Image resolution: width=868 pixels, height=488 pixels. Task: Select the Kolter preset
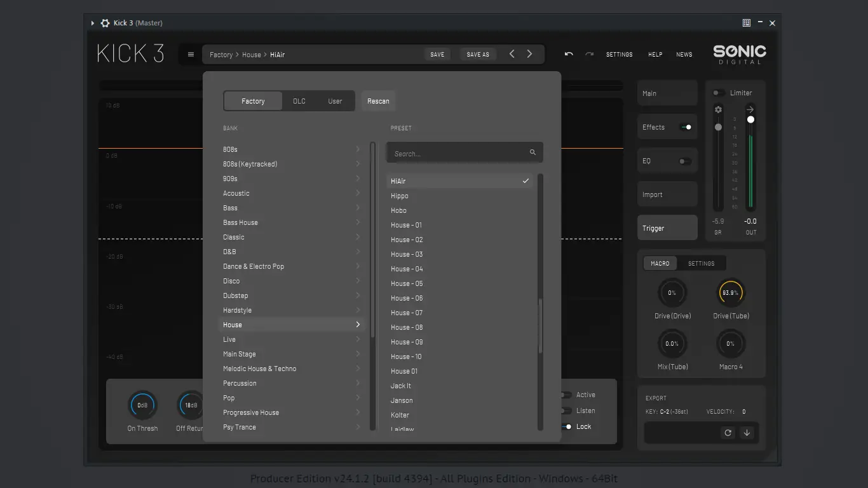[x=459, y=415]
